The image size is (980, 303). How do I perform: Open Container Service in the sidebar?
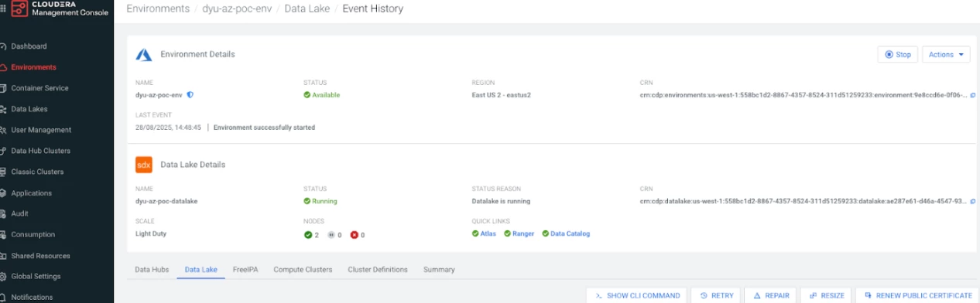pos(39,88)
